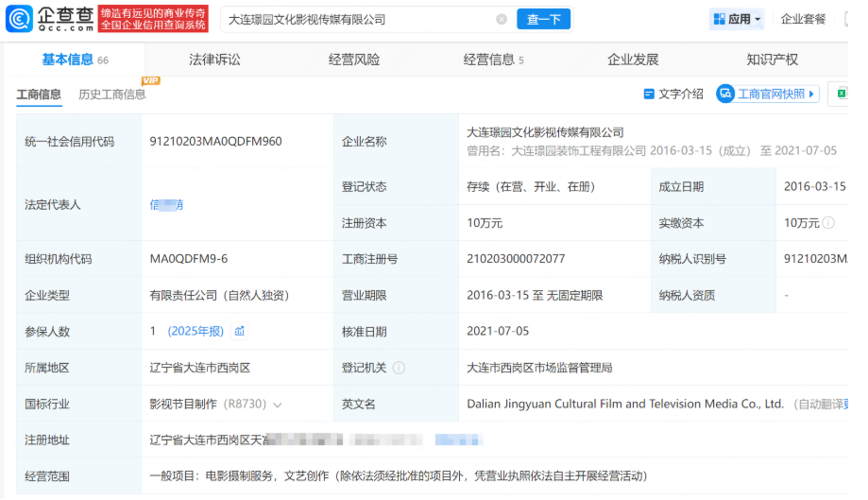
Task: Click organization code MA0QDFM9-6
Action: (x=188, y=259)
